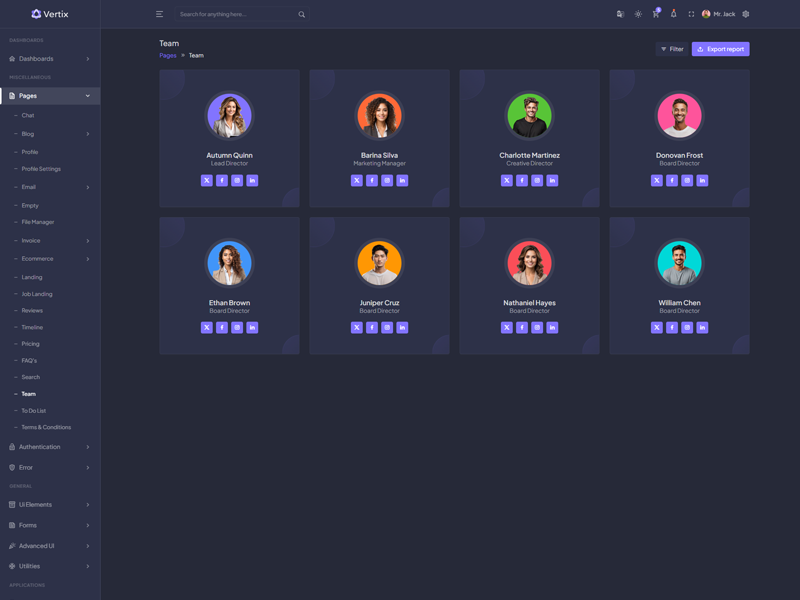Click Charlotte Martinez's Instagram icon
Viewport: 800px width, 600px height.
pyautogui.click(x=537, y=181)
